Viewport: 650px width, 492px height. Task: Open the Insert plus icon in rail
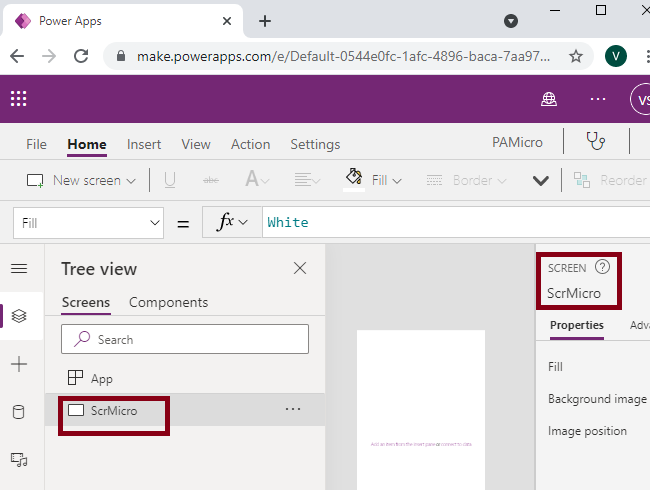coord(19,364)
